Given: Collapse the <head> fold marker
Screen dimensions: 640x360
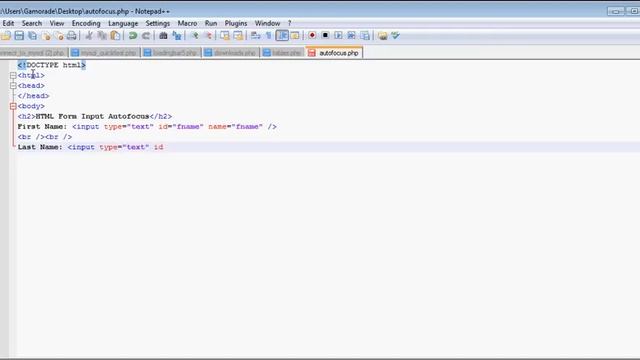Looking at the screenshot, I should 13,86.
